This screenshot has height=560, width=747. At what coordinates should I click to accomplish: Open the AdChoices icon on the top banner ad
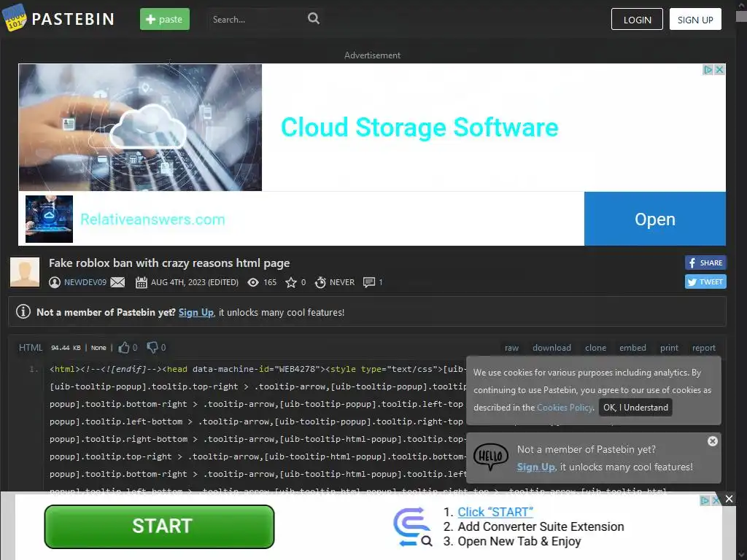(x=708, y=70)
